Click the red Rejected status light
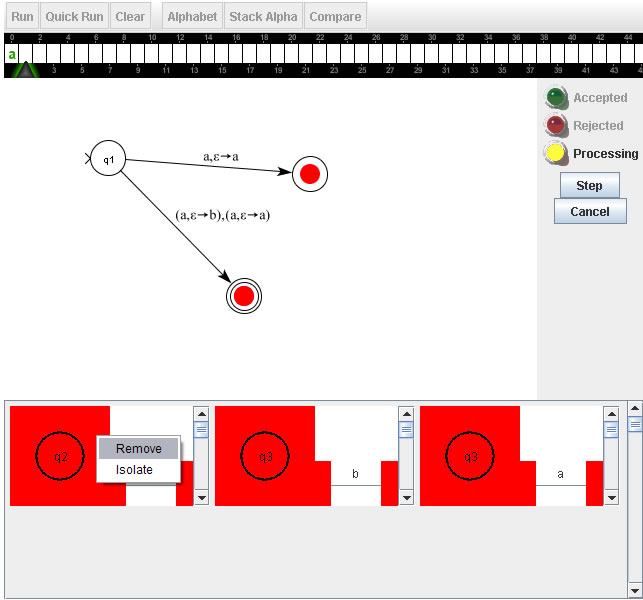 (x=556, y=126)
